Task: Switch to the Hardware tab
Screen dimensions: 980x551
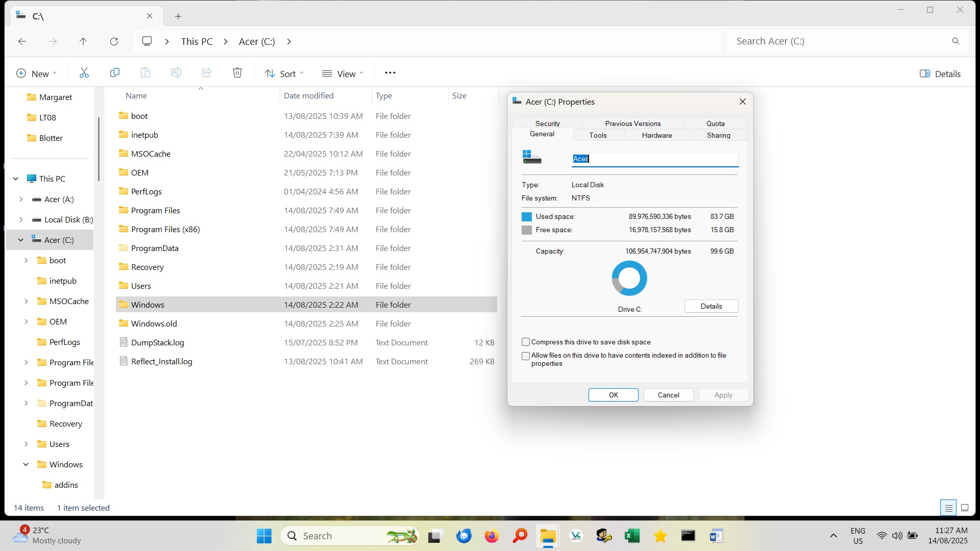Action: 656,135
